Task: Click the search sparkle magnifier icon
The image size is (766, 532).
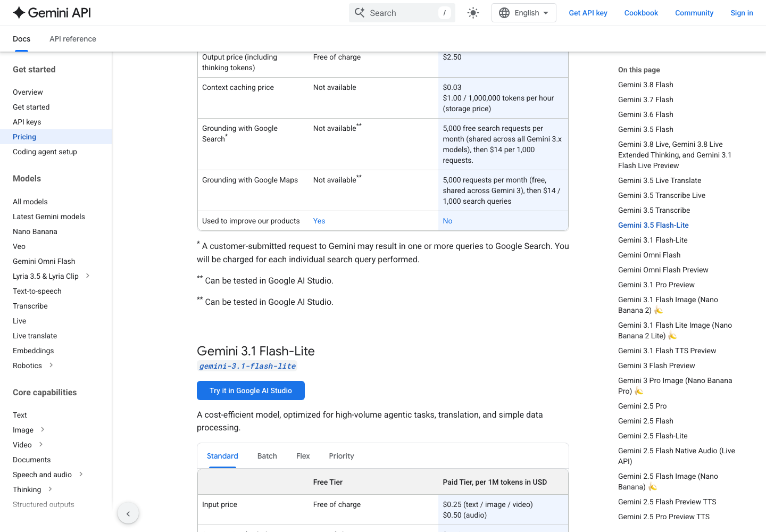Action: tap(360, 13)
